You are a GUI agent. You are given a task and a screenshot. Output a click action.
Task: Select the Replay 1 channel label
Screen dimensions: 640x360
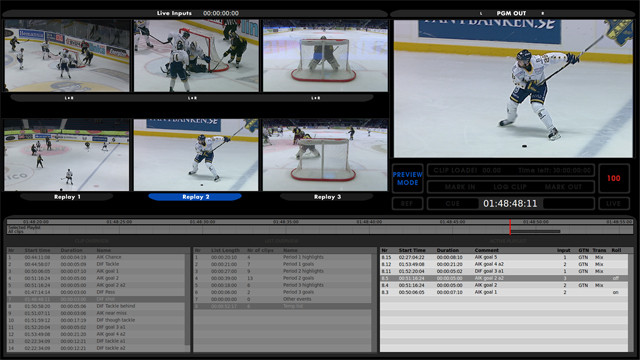click(67, 197)
